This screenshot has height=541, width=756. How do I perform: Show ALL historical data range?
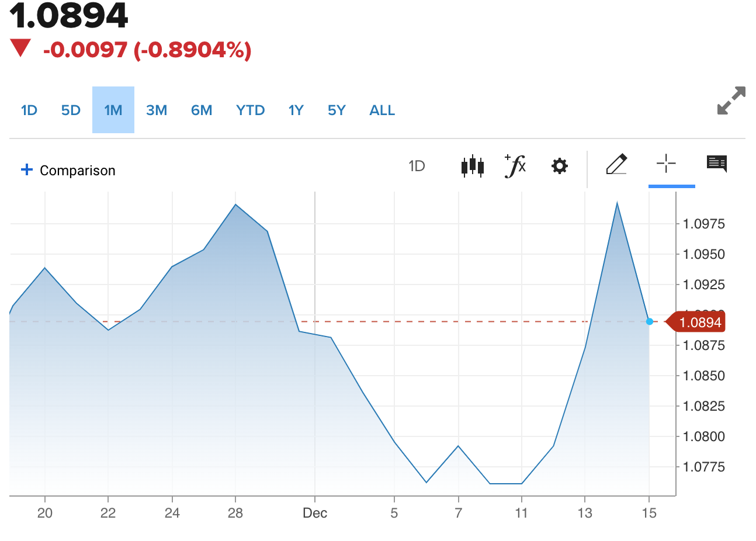click(382, 110)
